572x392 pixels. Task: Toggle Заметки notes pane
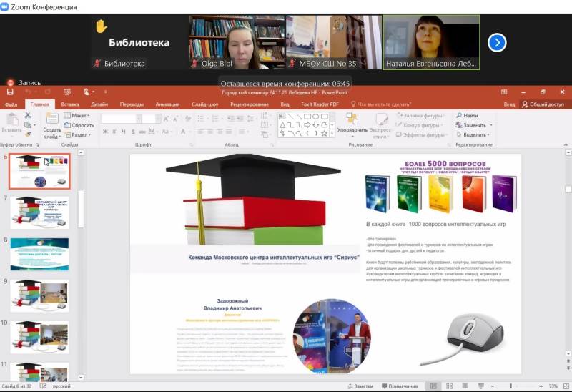click(x=359, y=386)
